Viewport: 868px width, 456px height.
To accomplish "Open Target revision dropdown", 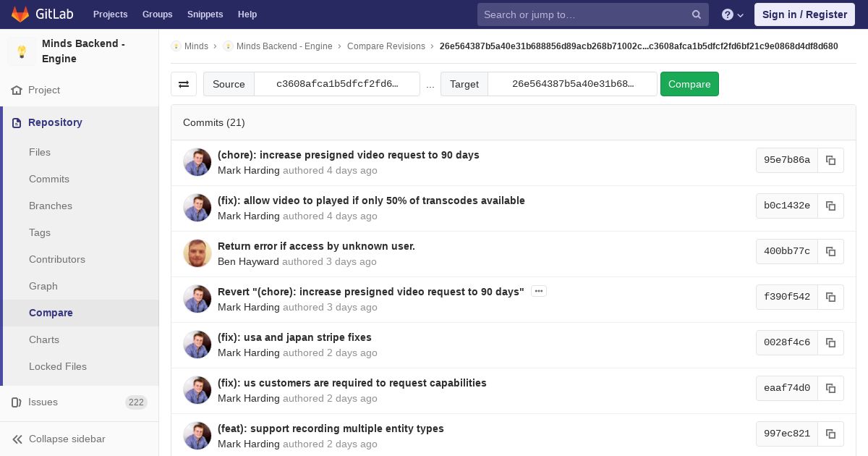I will point(573,84).
